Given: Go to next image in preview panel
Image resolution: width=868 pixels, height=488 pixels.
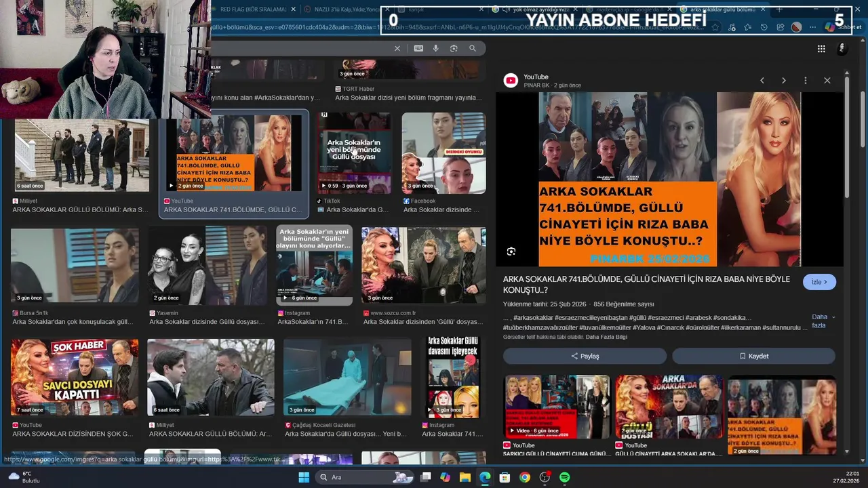Looking at the screenshot, I should point(784,81).
